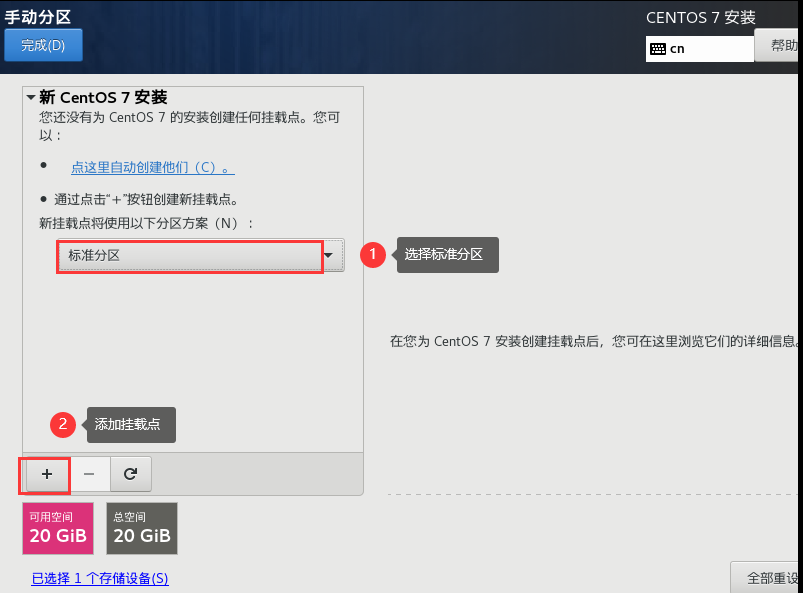The height and width of the screenshot is (593, 803).
Task: Open the 标准分区 partition scheme combo box
Action: [x=189, y=256]
